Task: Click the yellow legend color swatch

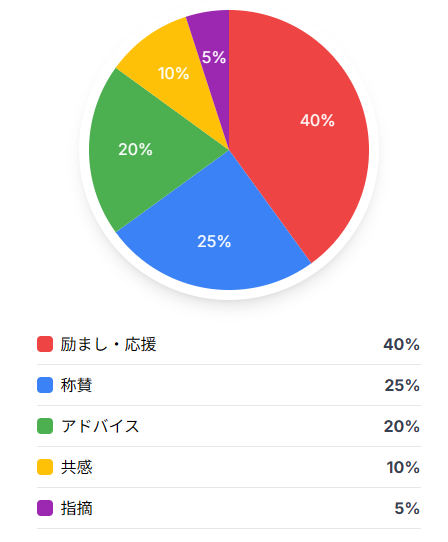Action: coord(45,467)
